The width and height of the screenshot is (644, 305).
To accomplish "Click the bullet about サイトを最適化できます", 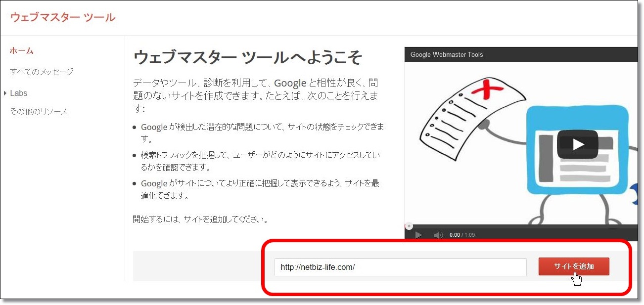I will point(260,189).
